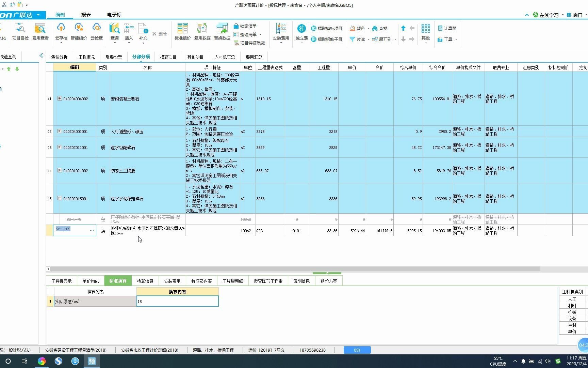Viewport: 588px width, 368px height.
Task: Open 查找 find tool
Action: pyautogui.click(x=380, y=28)
